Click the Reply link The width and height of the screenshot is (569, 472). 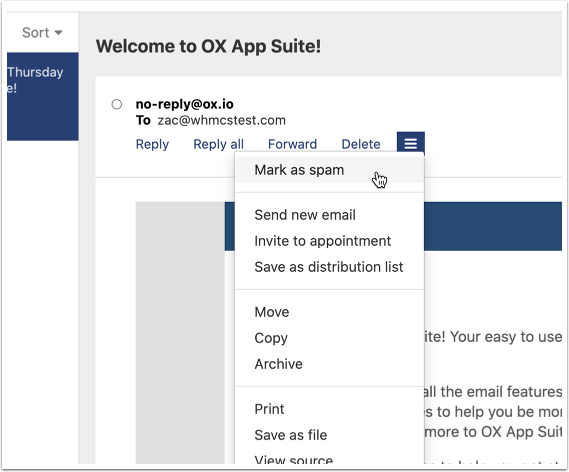click(x=152, y=144)
